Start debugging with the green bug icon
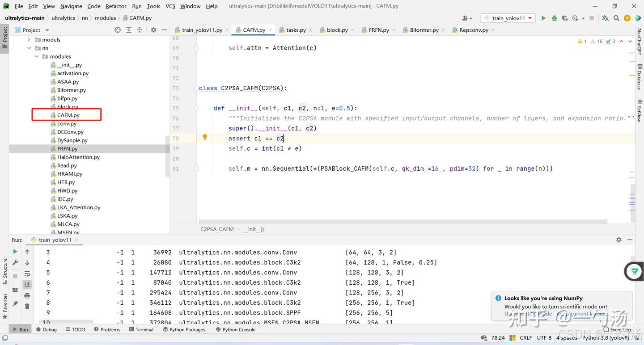 pos(554,18)
